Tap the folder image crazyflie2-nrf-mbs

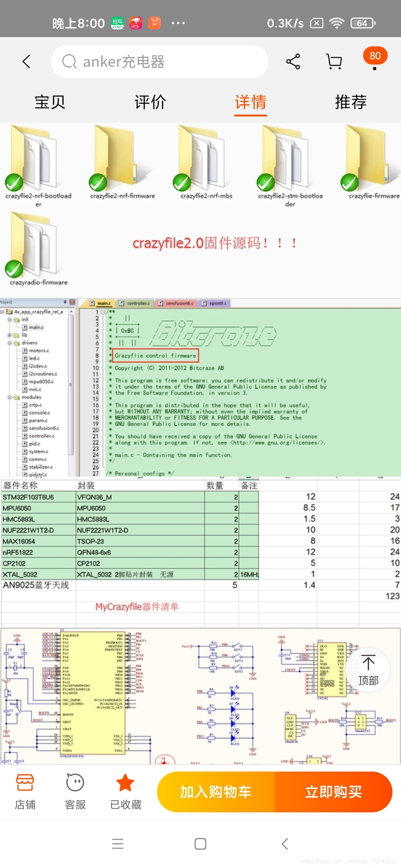click(x=202, y=158)
